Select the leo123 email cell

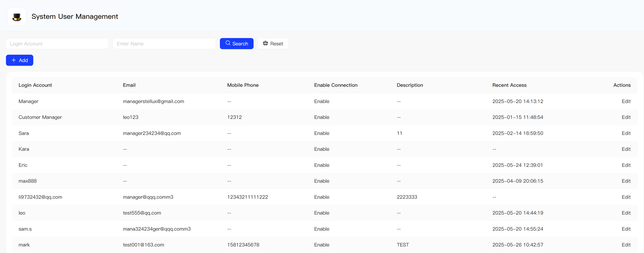(131, 117)
